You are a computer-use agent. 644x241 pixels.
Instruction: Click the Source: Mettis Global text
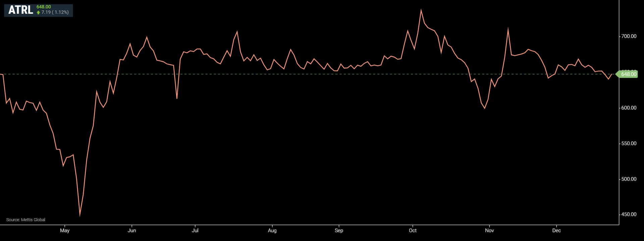click(25, 220)
